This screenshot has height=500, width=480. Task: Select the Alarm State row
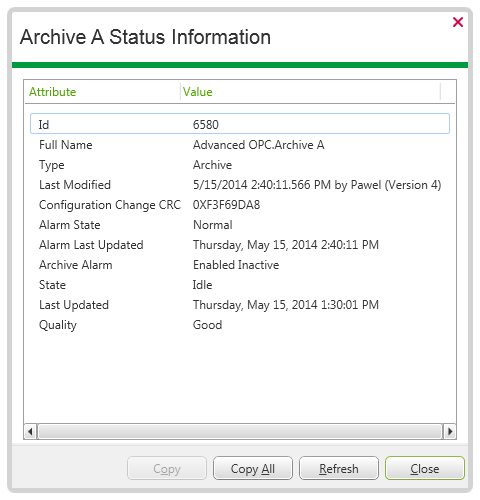[240, 225]
